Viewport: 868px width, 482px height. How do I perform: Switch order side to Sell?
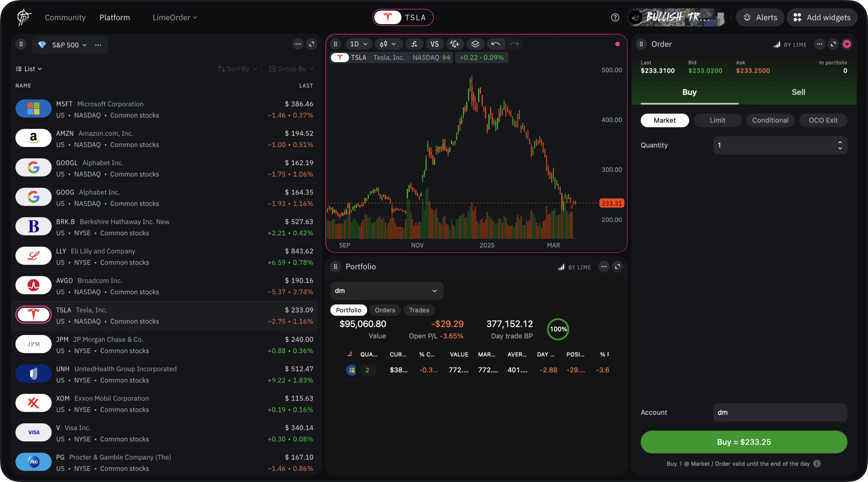tap(798, 92)
